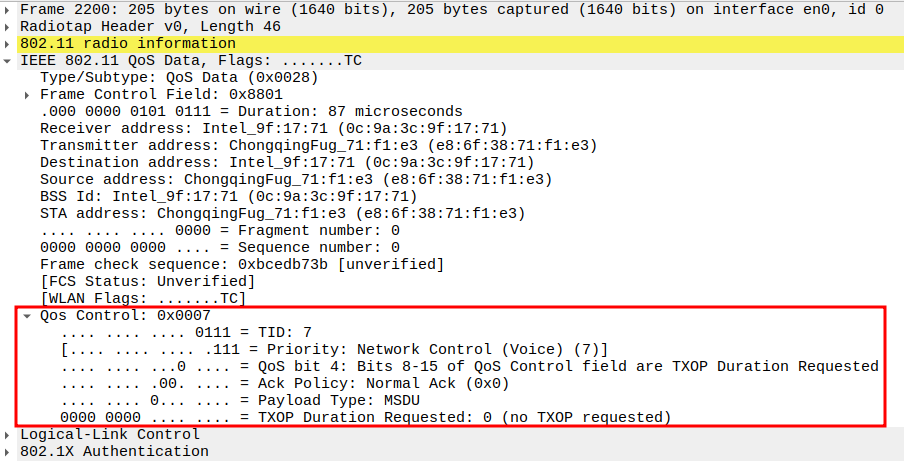904x469 pixels.
Task: Expand the 802.11 radio information node
Action: (9, 43)
